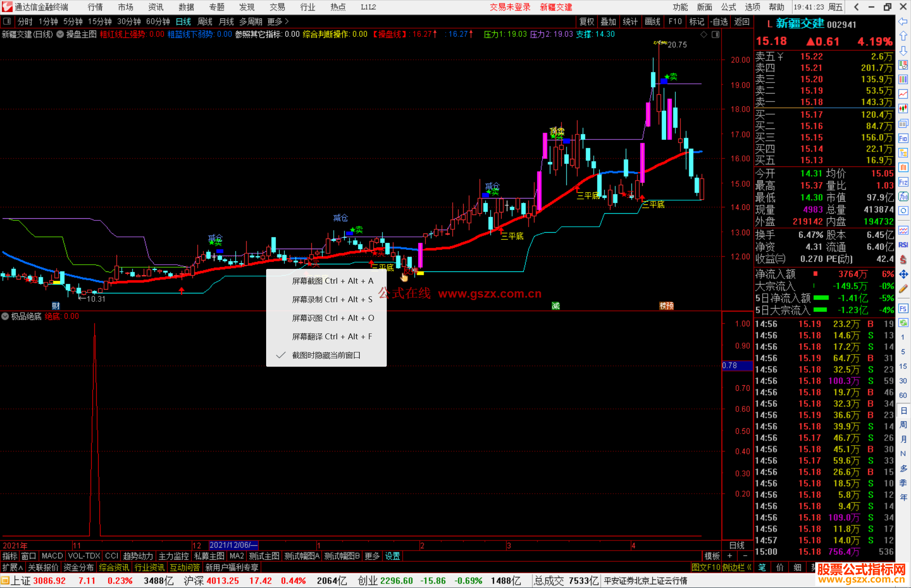The height and width of the screenshot is (588, 911).
Task: Click the blue up arrow sidebar icon
Action: 903,36
